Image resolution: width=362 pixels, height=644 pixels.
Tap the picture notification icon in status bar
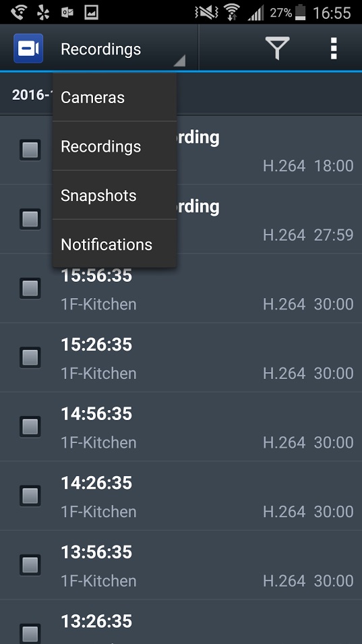(x=91, y=12)
